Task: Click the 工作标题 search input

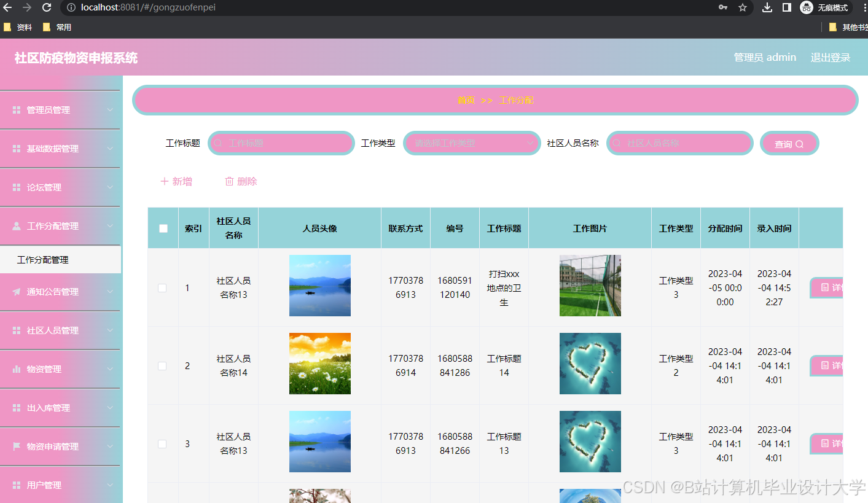Action: 281,143
